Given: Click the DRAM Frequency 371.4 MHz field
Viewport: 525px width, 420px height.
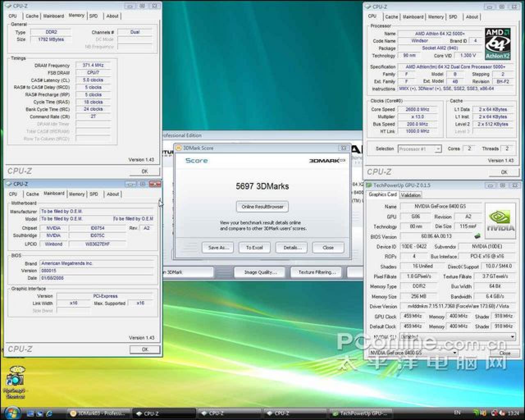Looking at the screenshot, I should pyautogui.click(x=93, y=65).
